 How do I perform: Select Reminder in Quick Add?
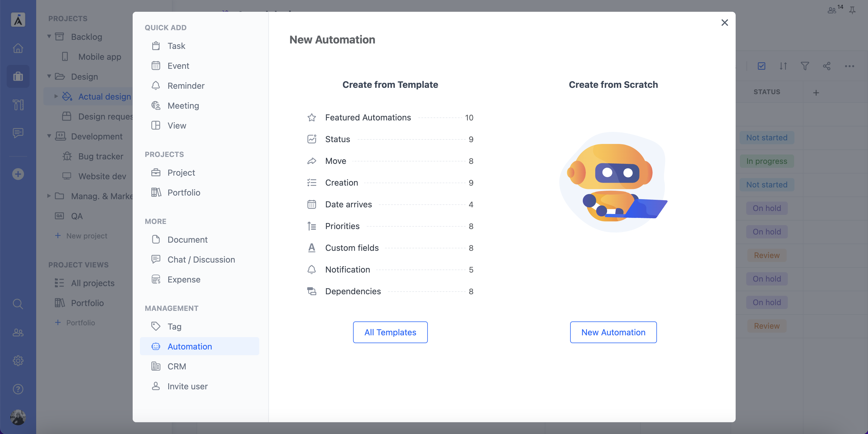200,86
